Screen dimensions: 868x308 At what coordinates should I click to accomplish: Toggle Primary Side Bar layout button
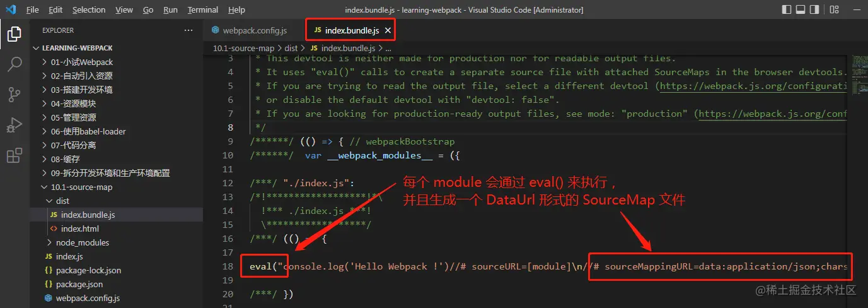786,9
